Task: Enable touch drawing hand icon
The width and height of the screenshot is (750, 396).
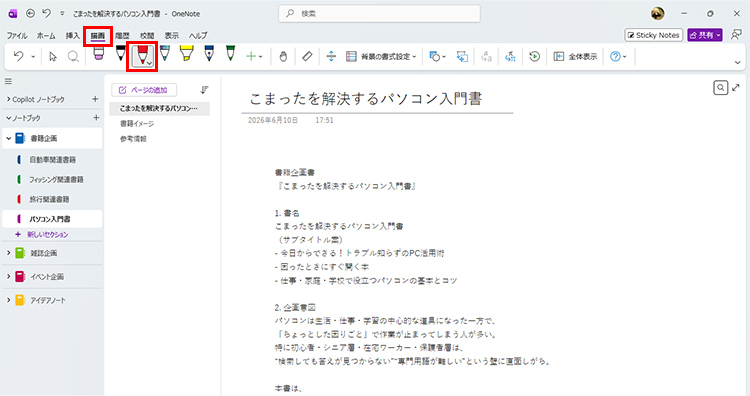Action: pos(283,56)
